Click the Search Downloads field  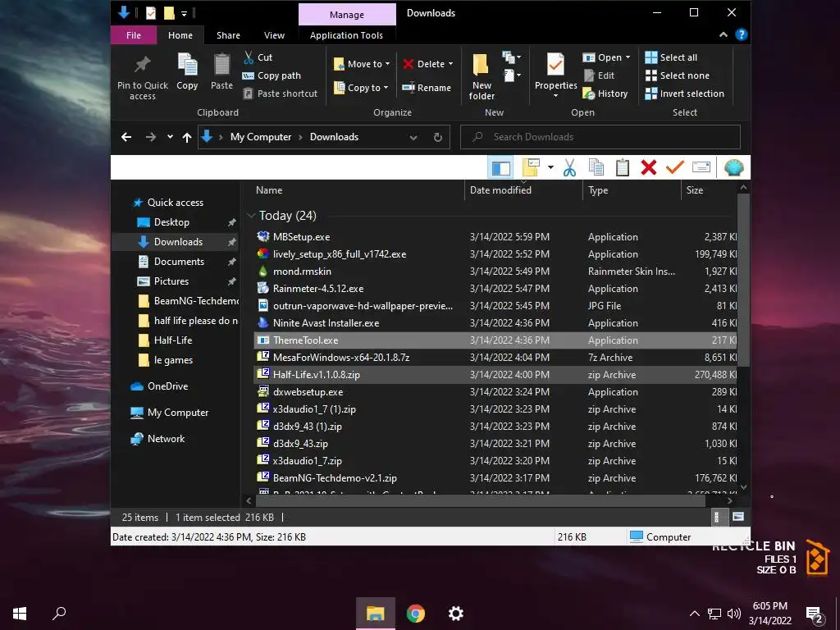[600, 137]
